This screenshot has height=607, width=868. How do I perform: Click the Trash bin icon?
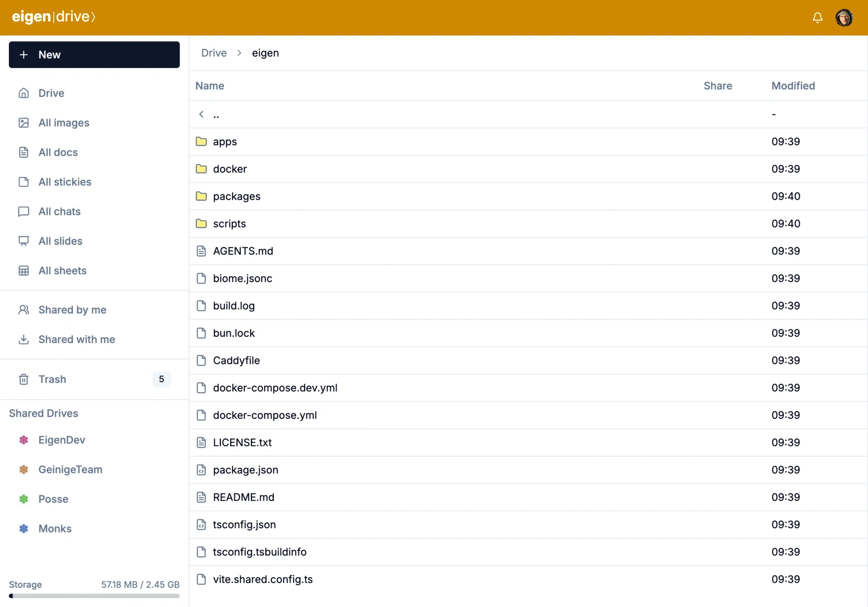coord(24,379)
